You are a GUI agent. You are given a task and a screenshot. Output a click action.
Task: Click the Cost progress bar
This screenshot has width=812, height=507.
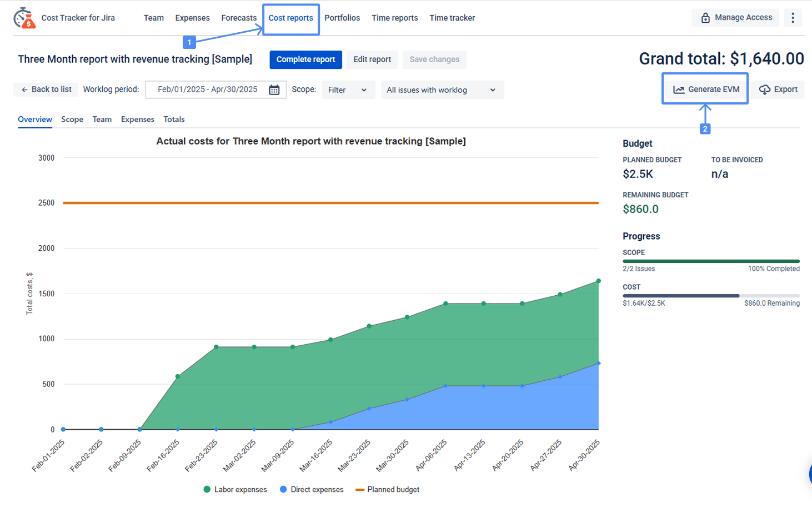point(711,296)
